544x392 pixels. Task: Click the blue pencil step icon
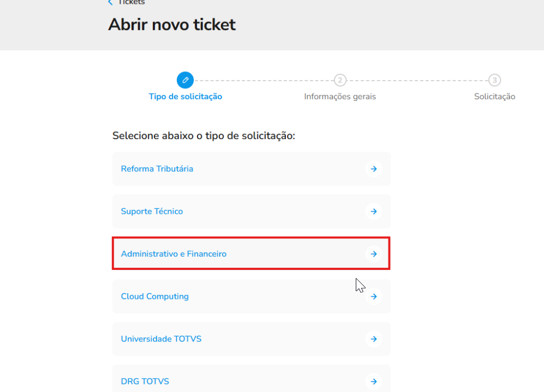(x=186, y=80)
